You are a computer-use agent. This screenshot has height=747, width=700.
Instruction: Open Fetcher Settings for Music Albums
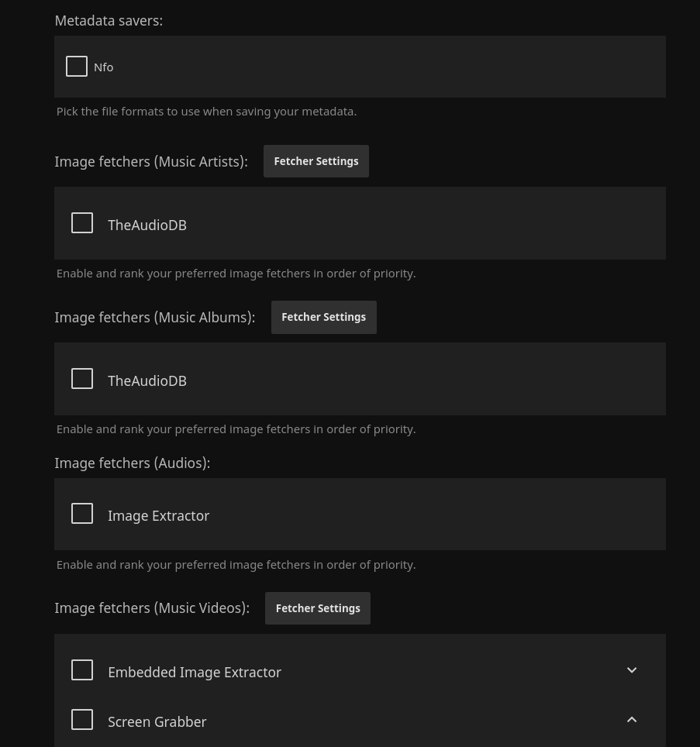point(323,317)
